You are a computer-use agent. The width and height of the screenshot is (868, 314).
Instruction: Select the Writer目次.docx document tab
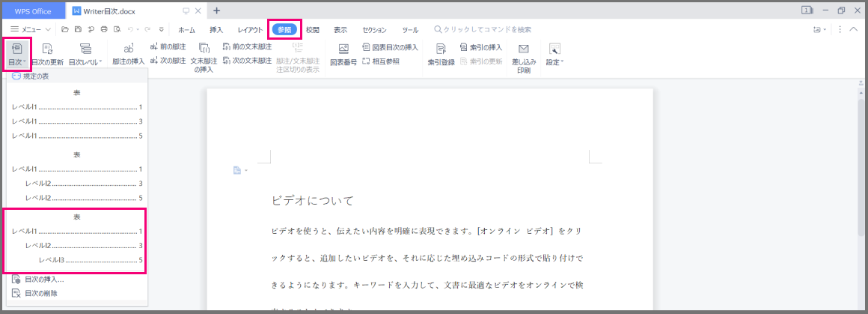[x=109, y=11]
